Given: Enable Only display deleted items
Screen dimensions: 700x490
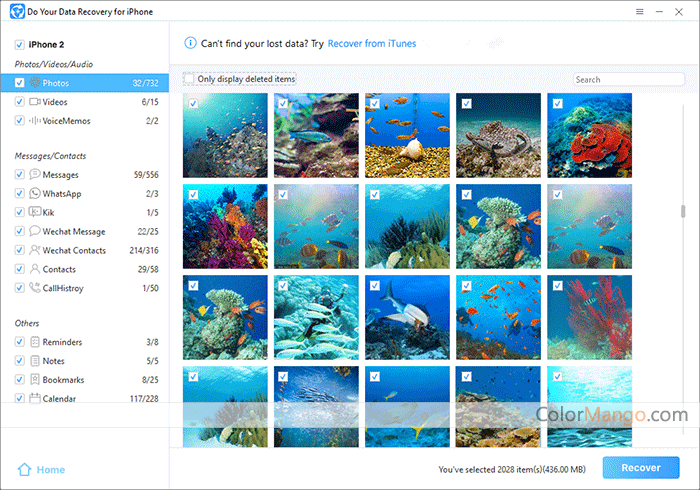Looking at the screenshot, I should pyautogui.click(x=189, y=79).
